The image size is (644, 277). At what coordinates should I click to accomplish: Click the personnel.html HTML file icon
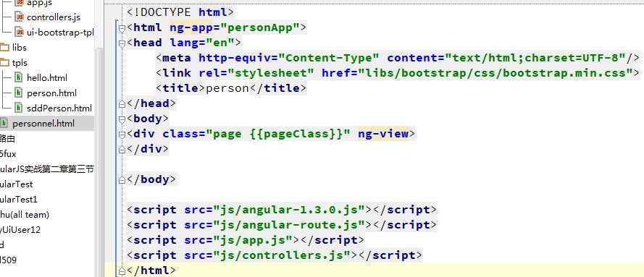(x=4, y=123)
